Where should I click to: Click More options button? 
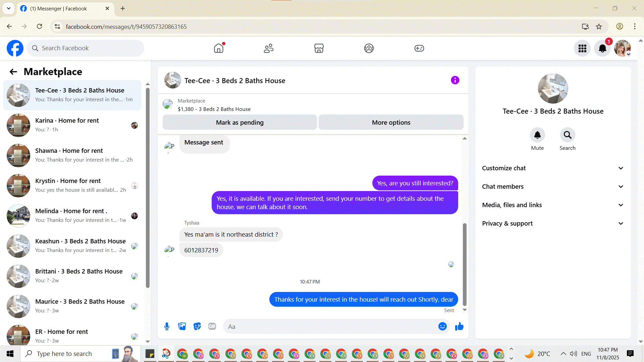[x=391, y=123]
